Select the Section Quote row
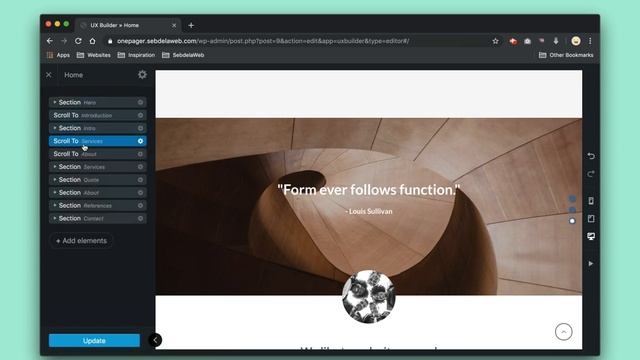Image resolution: width=640 pixels, height=360 pixels. coord(98,180)
